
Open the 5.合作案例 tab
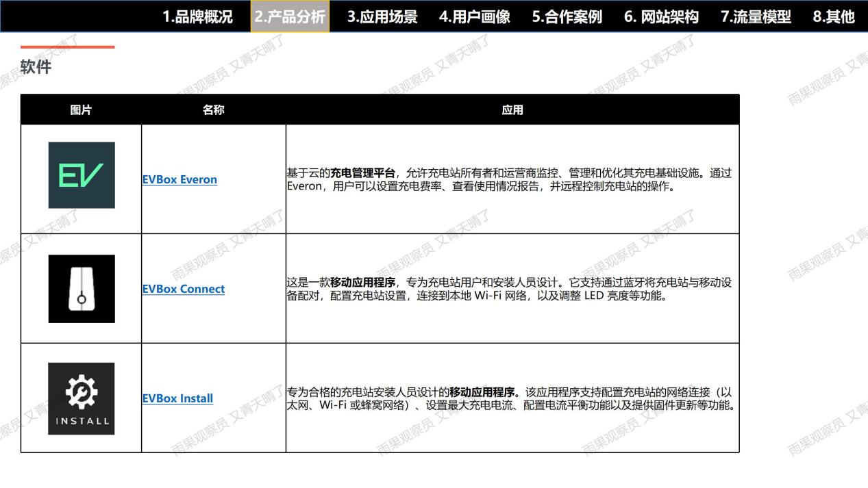pos(567,16)
